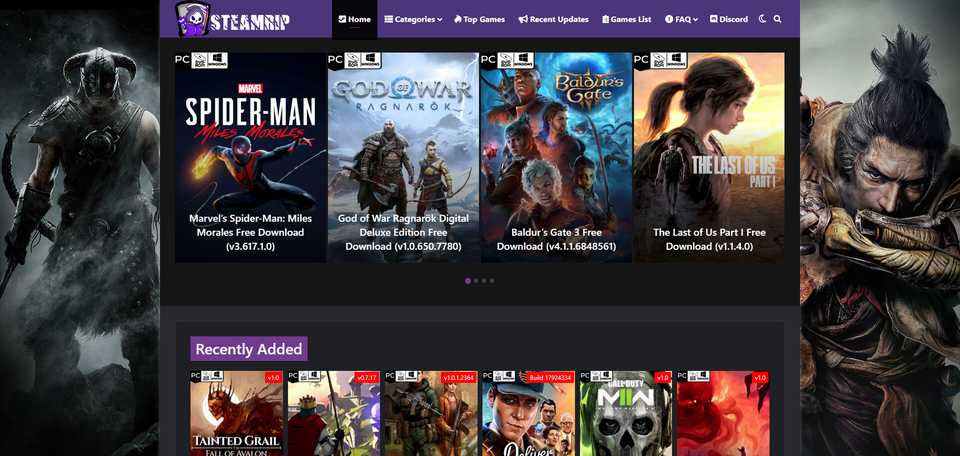
Task: Click the Windows icon on Spider-Man card
Action: pyautogui.click(x=219, y=60)
